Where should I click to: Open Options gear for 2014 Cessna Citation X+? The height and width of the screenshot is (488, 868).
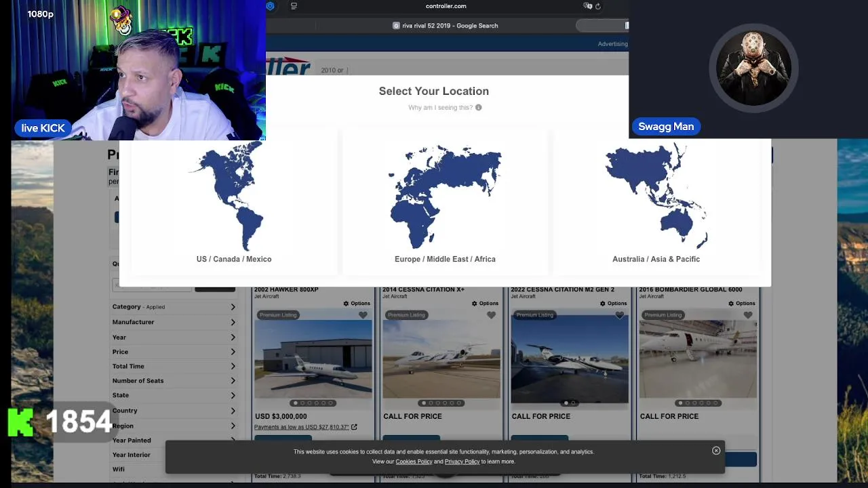pos(485,304)
